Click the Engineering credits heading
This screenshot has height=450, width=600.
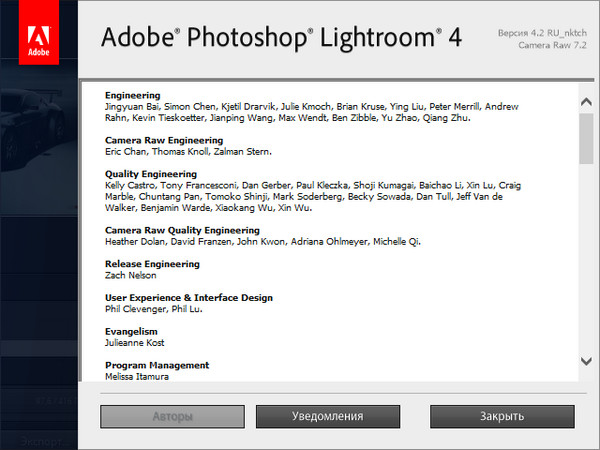pos(132,95)
